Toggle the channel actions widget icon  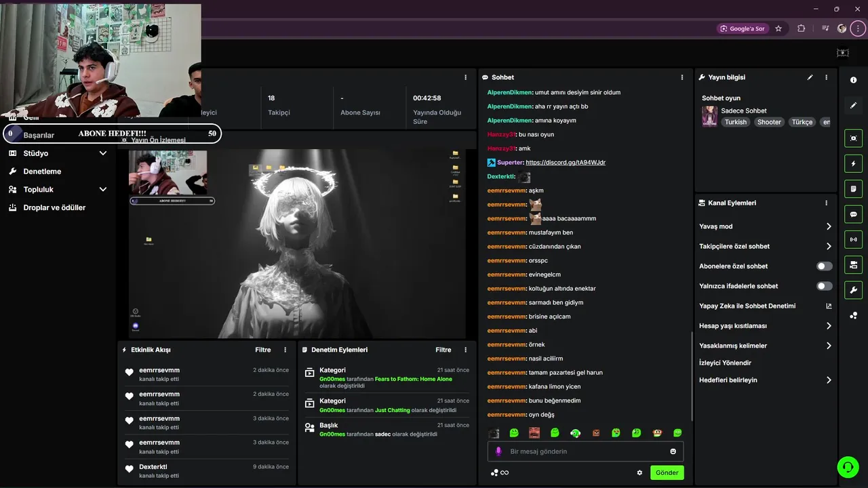pyautogui.click(x=853, y=264)
